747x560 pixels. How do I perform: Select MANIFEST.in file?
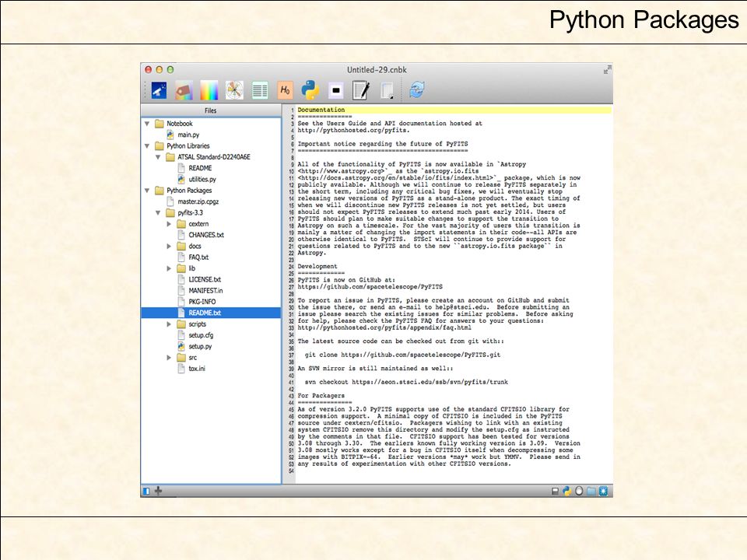(x=205, y=290)
